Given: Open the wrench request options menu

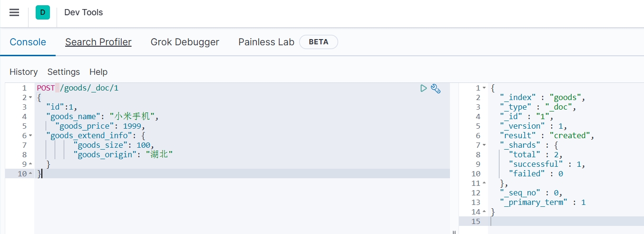Looking at the screenshot, I should point(436,88).
